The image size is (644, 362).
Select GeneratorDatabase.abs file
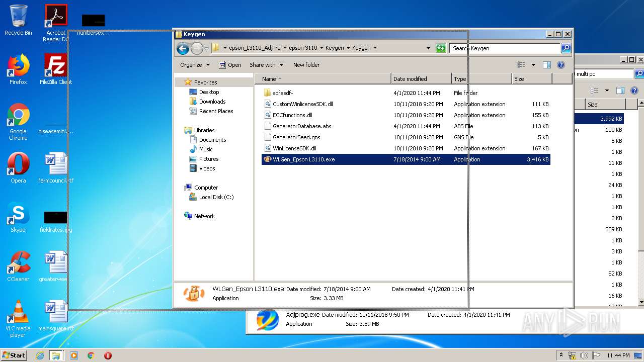pos(406,126)
